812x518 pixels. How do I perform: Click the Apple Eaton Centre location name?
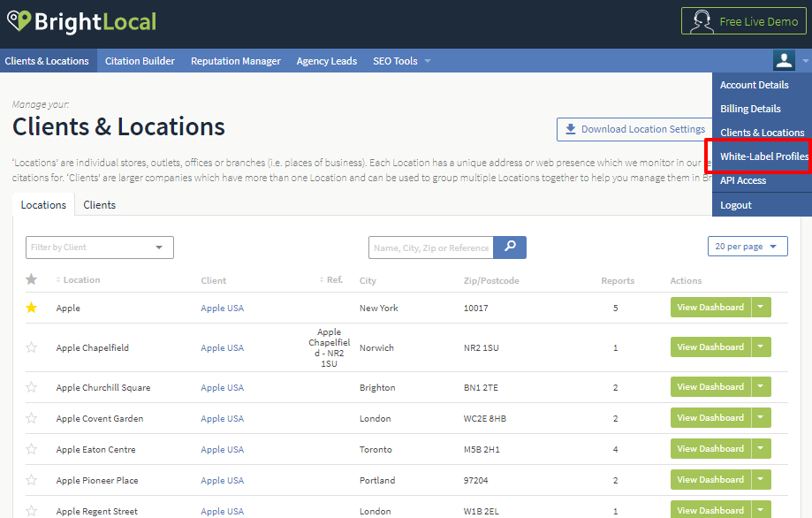tap(95, 450)
